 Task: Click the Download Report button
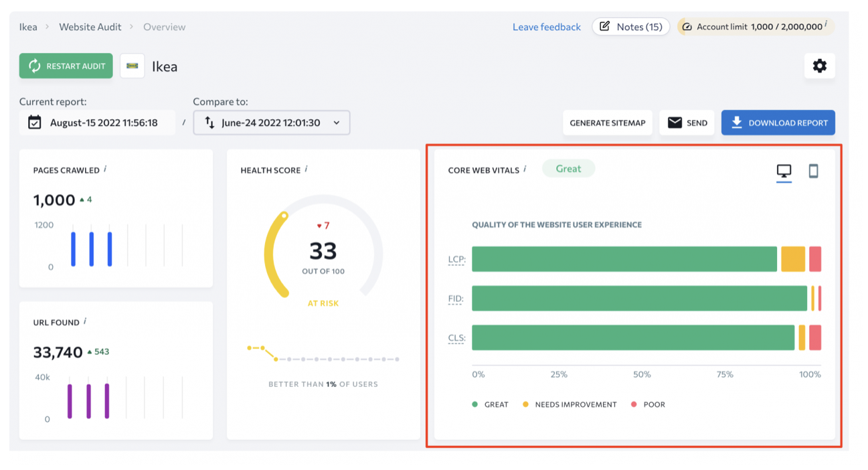[778, 123]
